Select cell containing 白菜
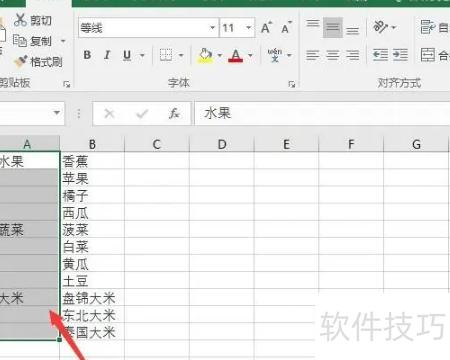The image size is (450, 360). tap(92, 246)
